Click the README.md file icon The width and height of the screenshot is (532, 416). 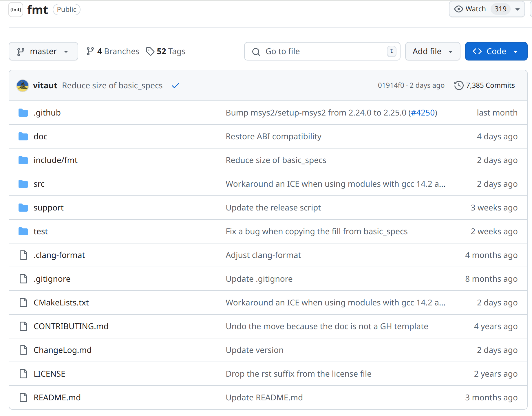tap(23, 397)
